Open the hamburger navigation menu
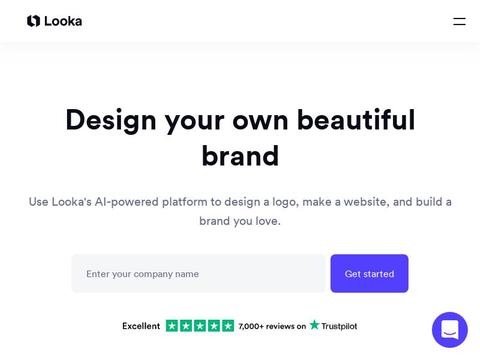The height and width of the screenshot is (360, 480). (459, 21)
